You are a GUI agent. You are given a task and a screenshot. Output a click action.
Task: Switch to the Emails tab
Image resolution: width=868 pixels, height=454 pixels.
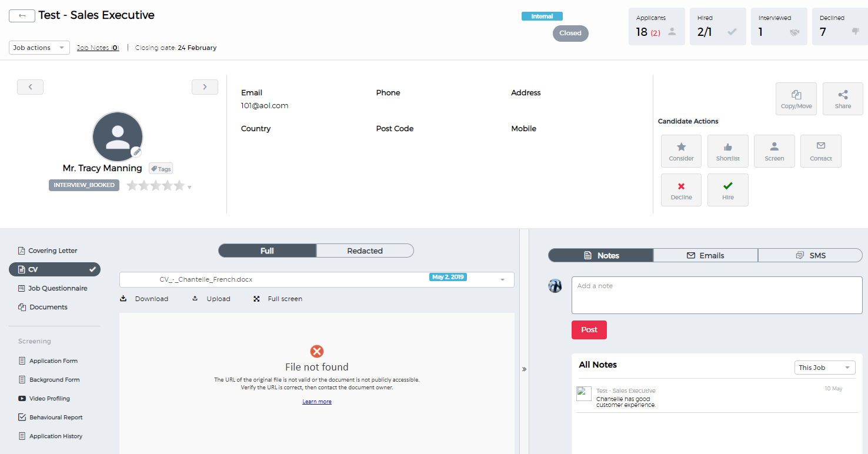706,255
